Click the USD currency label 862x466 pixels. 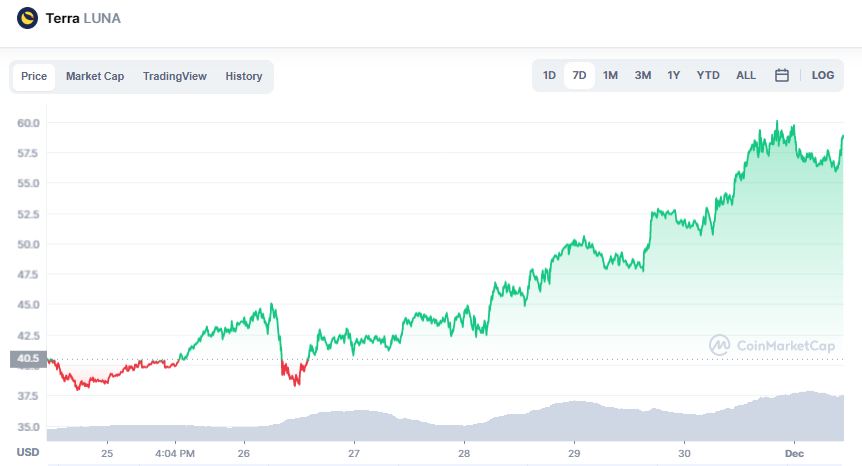28,452
